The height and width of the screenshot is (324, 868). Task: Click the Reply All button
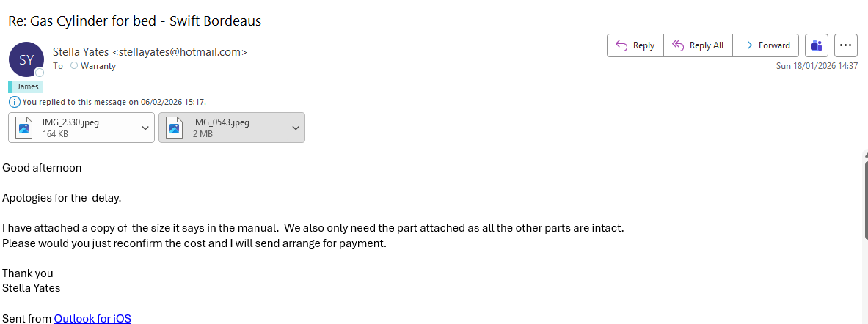pos(698,45)
